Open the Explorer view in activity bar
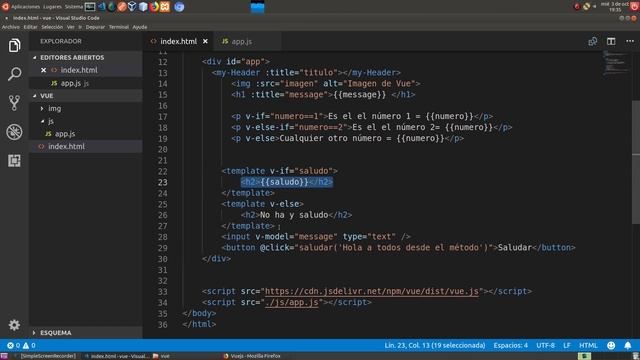 tap(14, 45)
